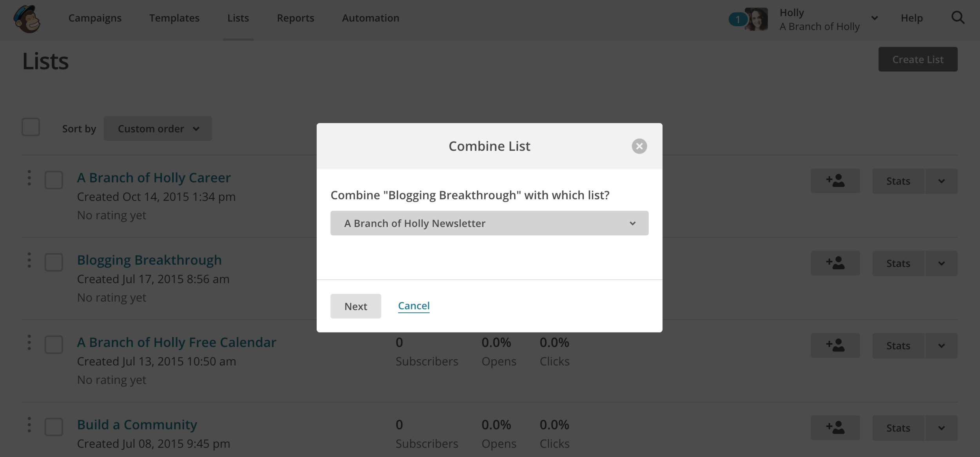Toggle the select all lists checkbox
Viewport: 980px width, 457px height.
click(31, 127)
